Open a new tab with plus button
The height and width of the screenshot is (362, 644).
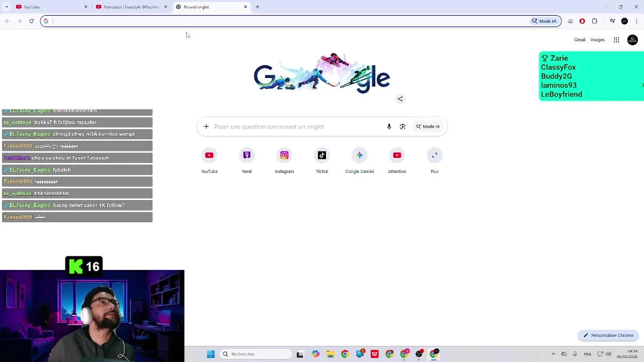pos(258,7)
